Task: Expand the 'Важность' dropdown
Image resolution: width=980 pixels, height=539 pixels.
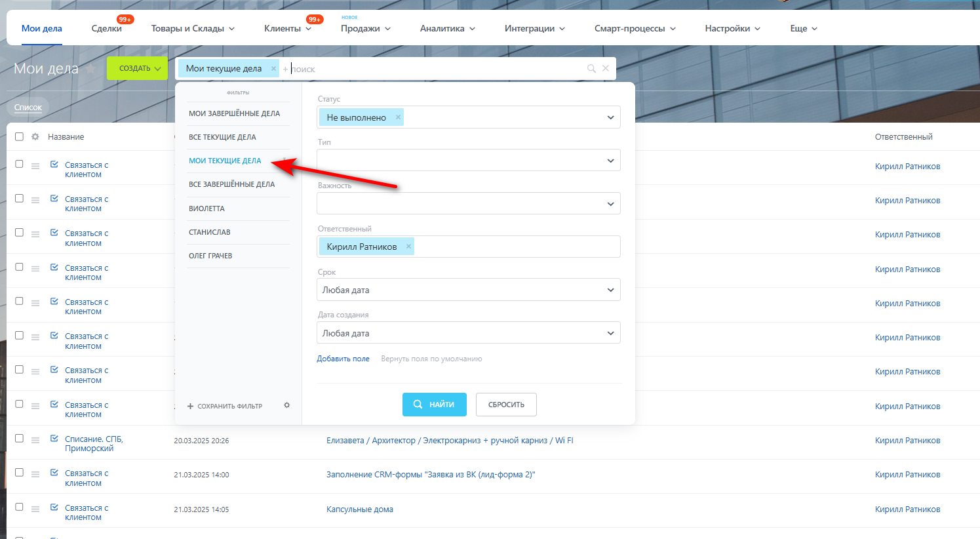Action: pos(468,203)
